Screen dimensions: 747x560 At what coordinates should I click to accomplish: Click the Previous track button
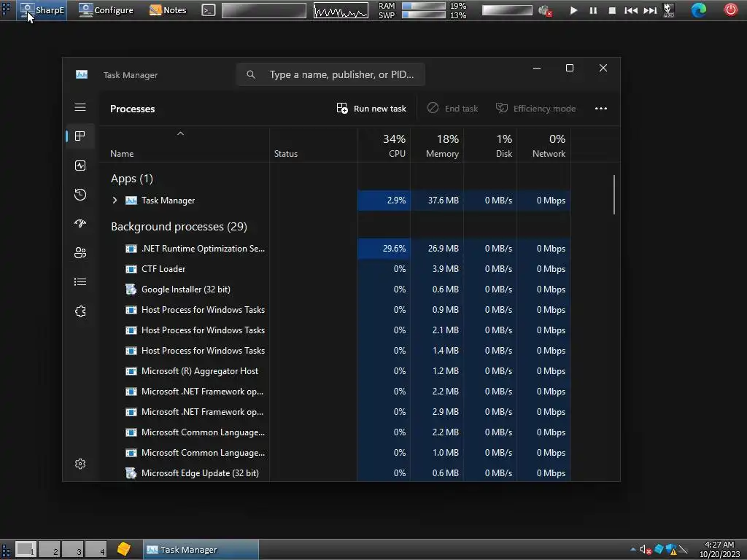(x=631, y=10)
